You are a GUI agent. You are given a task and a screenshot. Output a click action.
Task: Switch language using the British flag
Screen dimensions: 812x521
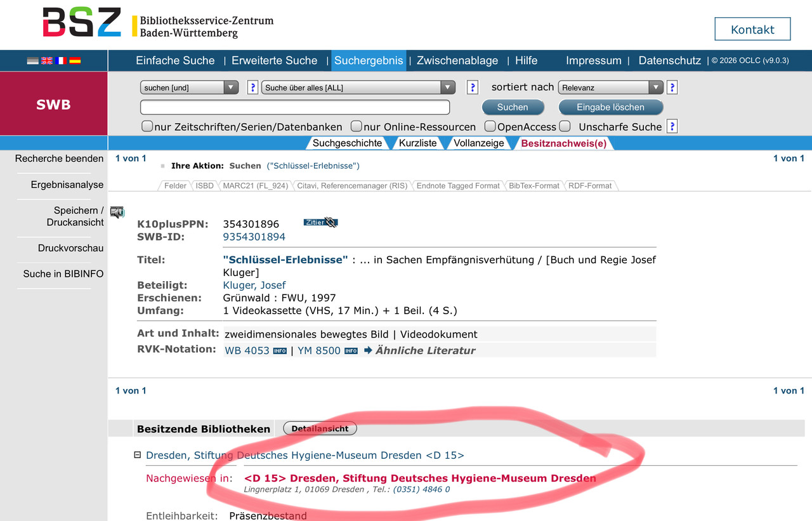coord(47,61)
